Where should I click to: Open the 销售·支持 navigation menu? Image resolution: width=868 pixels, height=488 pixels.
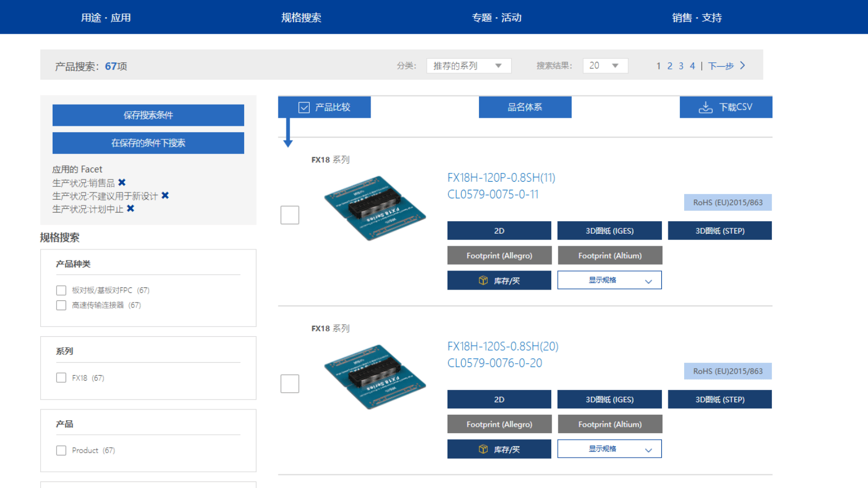(x=697, y=17)
